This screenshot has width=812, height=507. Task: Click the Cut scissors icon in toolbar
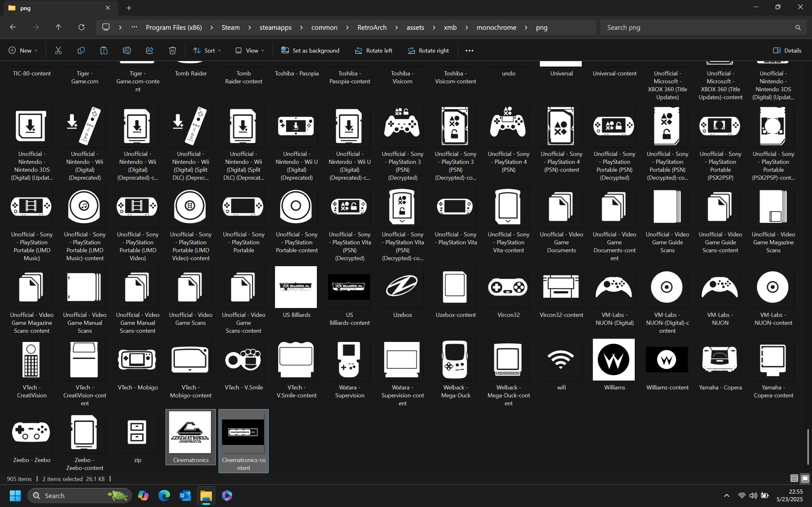click(x=58, y=51)
